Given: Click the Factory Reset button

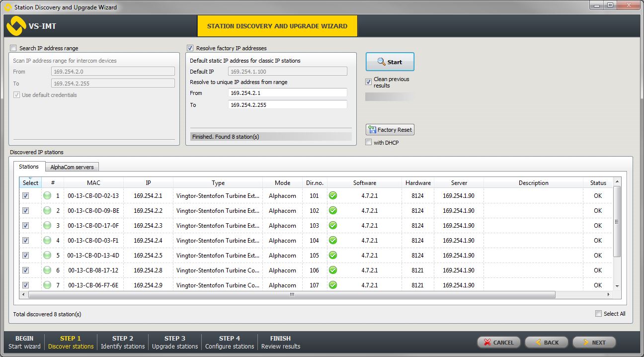Looking at the screenshot, I should click(390, 130).
